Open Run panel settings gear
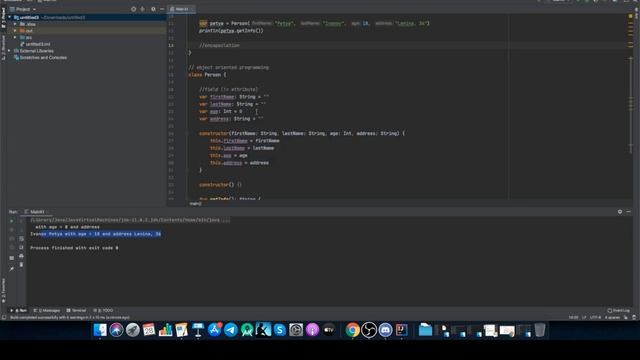The image size is (640, 360). click(620, 212)
